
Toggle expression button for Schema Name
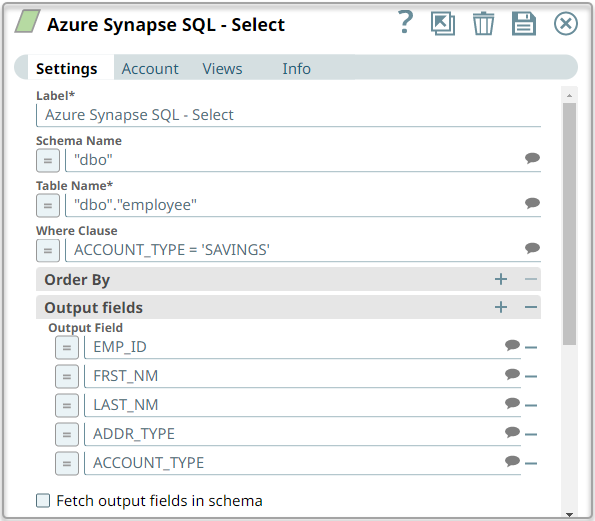[x=48, y=161]
